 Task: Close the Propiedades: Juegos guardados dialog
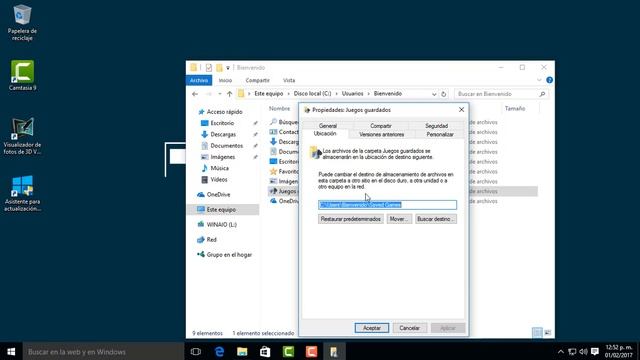coord(461,110)
